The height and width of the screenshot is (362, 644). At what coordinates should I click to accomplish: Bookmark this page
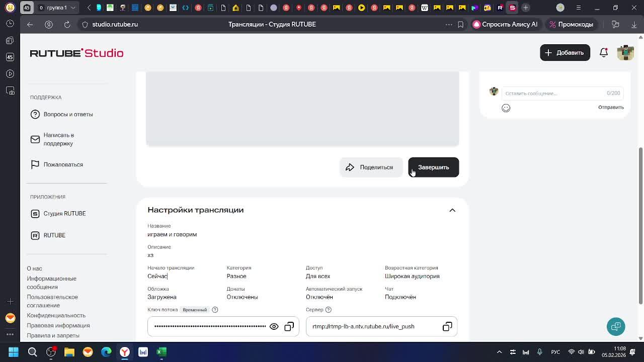pyautogui.click(x=460, y=24)
